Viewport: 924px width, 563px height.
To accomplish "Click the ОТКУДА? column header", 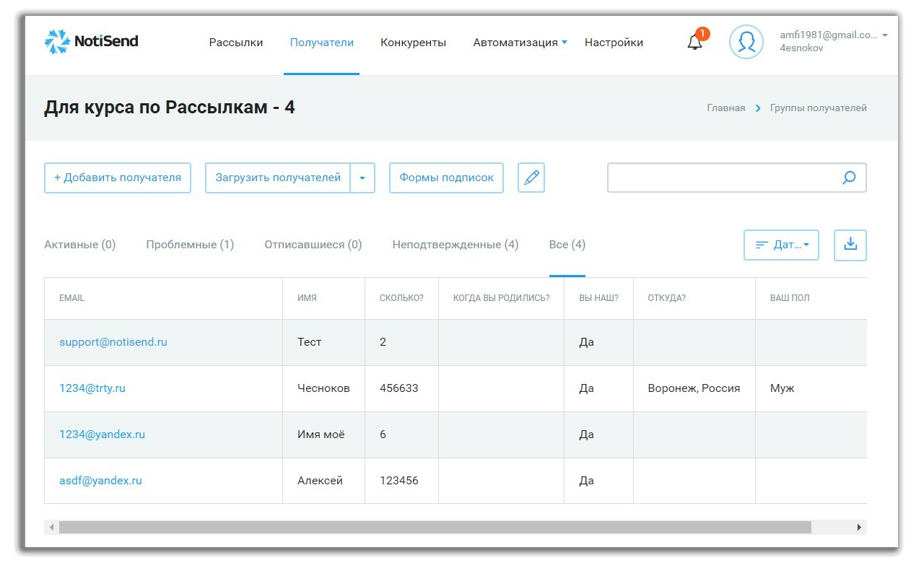I will 667,298.
